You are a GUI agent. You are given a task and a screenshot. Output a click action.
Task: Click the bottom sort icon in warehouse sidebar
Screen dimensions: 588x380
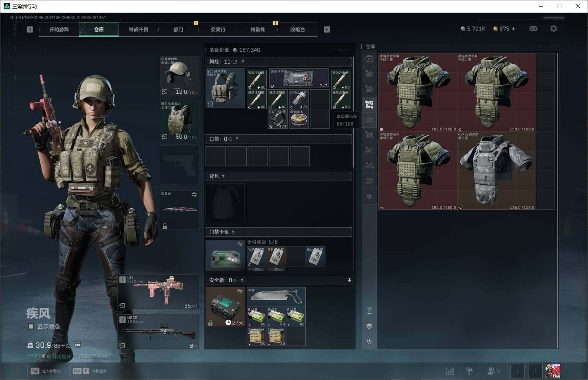pyautogui.click(x=369, y=341)
